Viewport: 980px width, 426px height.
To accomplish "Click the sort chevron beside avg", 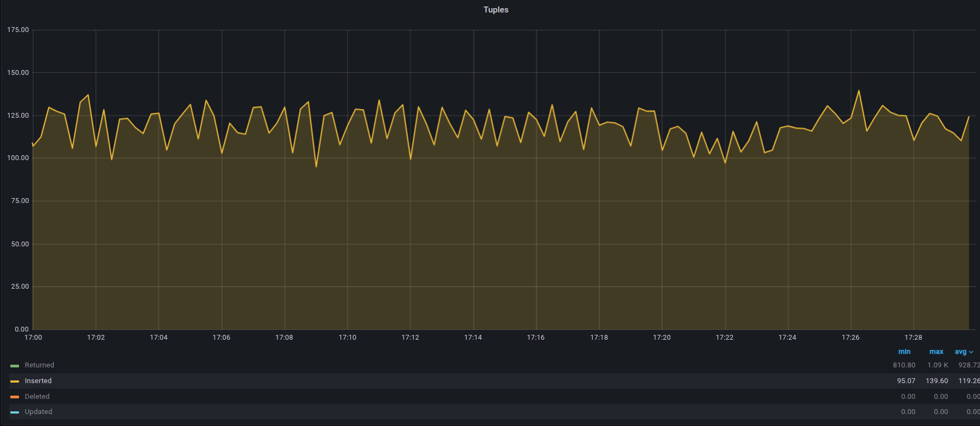I will tap(971, 352).
